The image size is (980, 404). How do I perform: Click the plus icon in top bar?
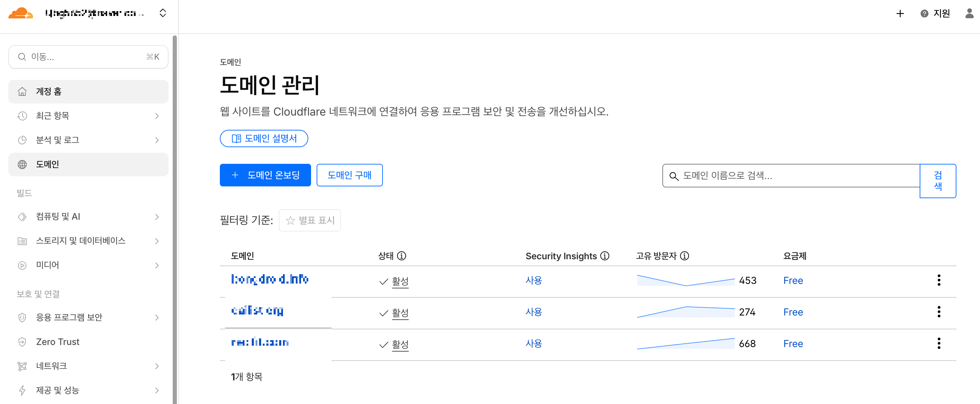[900, 14]
